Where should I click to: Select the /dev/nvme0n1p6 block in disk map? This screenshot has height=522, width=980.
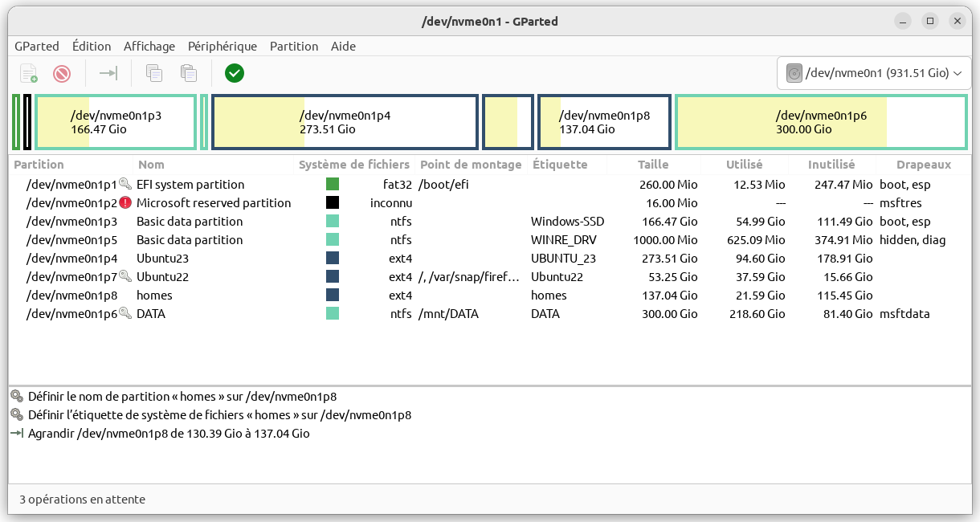coord(821,122)
